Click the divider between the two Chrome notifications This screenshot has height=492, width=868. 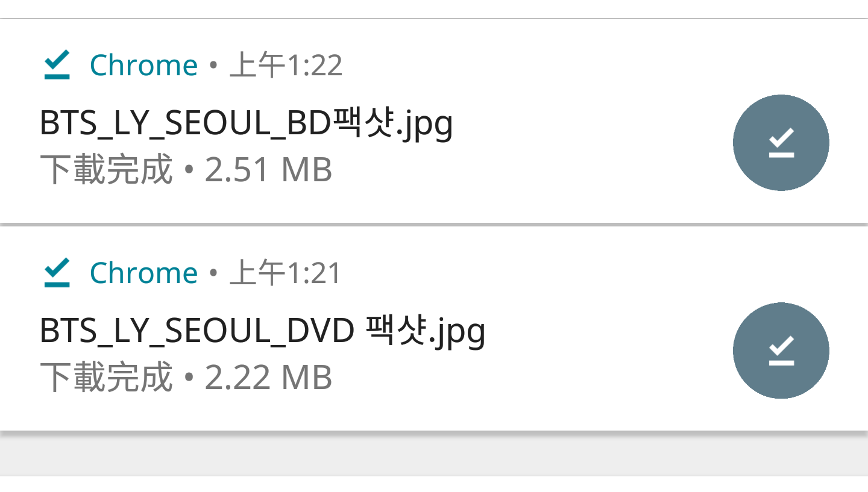coord(434,225)
